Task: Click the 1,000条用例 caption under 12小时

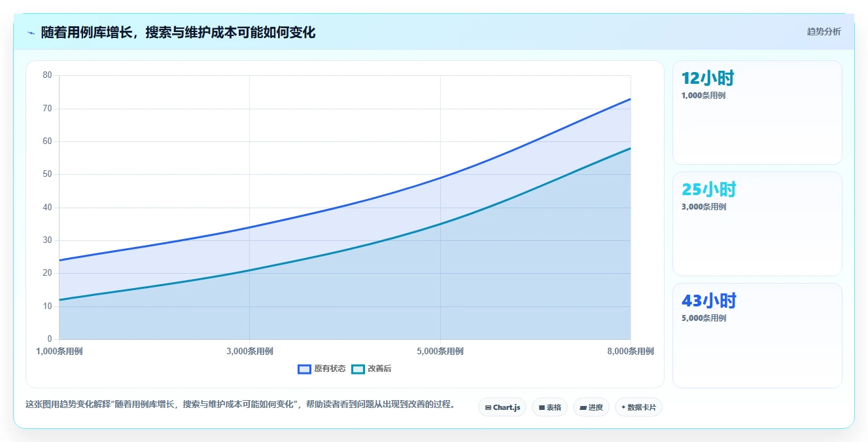Action: [x=703, y=96]
